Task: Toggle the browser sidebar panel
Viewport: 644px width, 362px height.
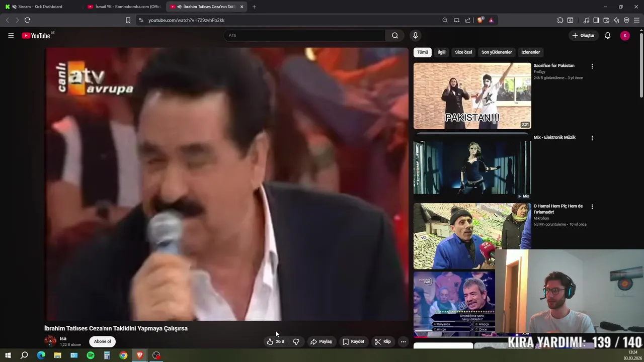Action: [596, 20]
